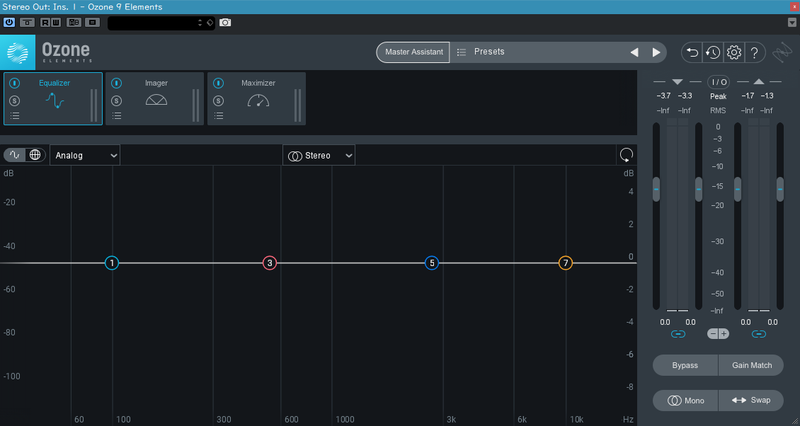Switch output to Mono
The height and width of the screenshot is (426, 800).
tap(685, 400)
